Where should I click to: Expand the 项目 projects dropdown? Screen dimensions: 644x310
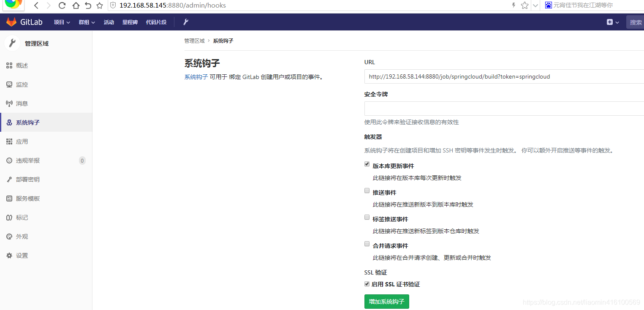62,22
